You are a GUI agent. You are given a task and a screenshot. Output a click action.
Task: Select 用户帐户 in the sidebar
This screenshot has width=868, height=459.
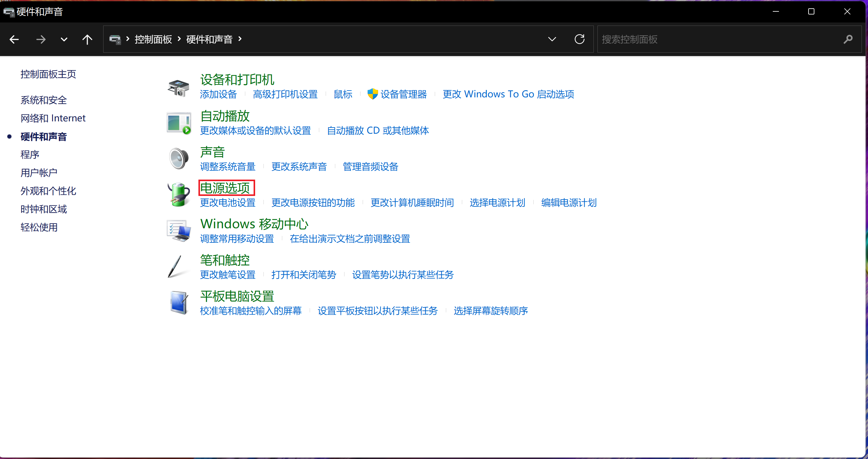click(x=39, y=173)
